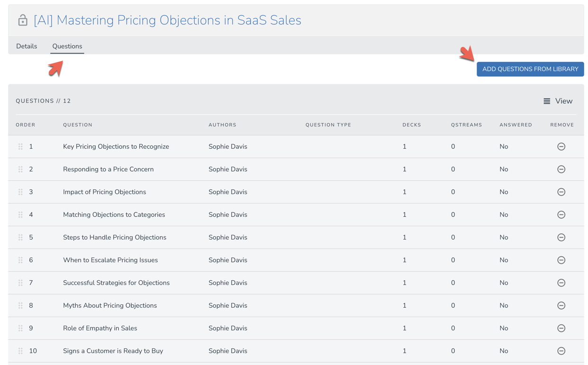
Task: Open question 'Responding to a Price Concern'
Action: tap(108, 169)
